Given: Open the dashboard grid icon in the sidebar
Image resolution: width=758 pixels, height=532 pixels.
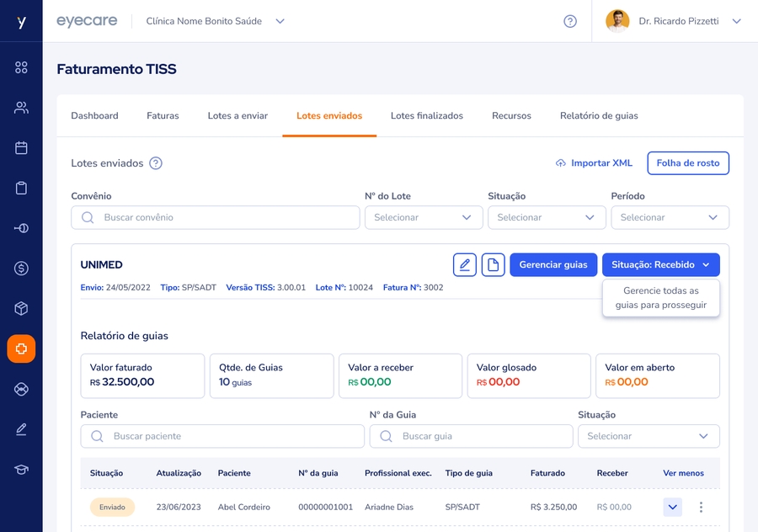Looking at the screenshot, I should point(21,67).
